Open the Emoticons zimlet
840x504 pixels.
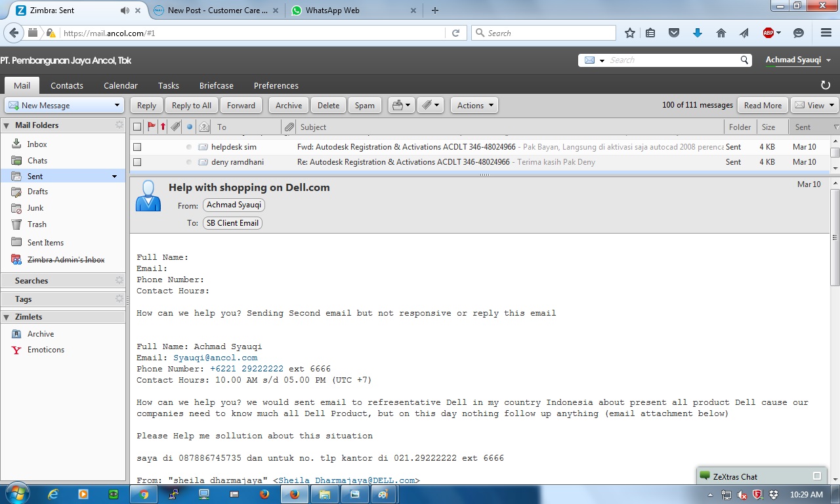[x=45, y=349]
